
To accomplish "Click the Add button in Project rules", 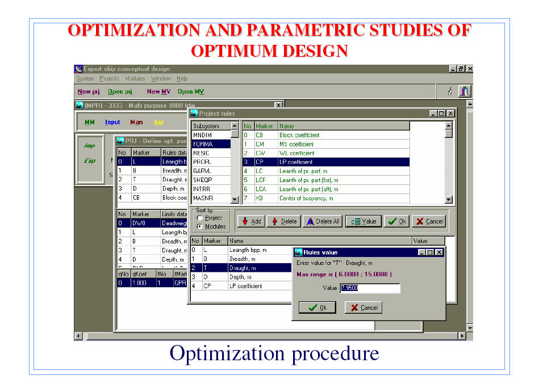I will (251, 221).
